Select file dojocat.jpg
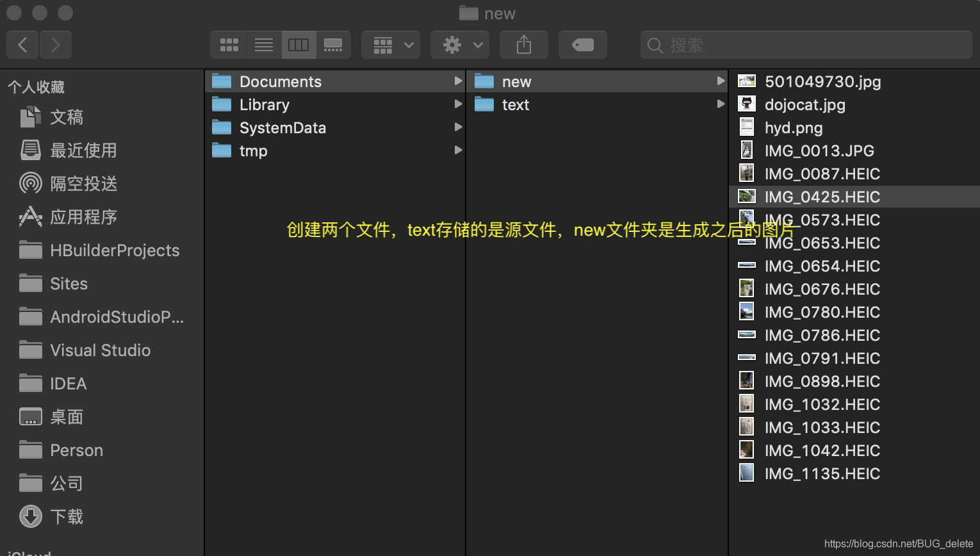This screenshot has width=980, height=556. pos(854,104)
